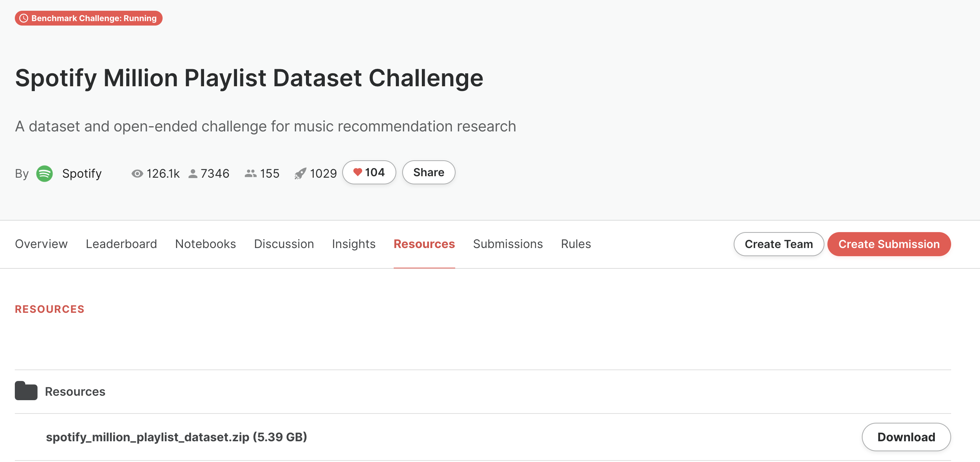Click the red heart icon
The width and height of the screenshot is (980, 462).
coord(357,172)
